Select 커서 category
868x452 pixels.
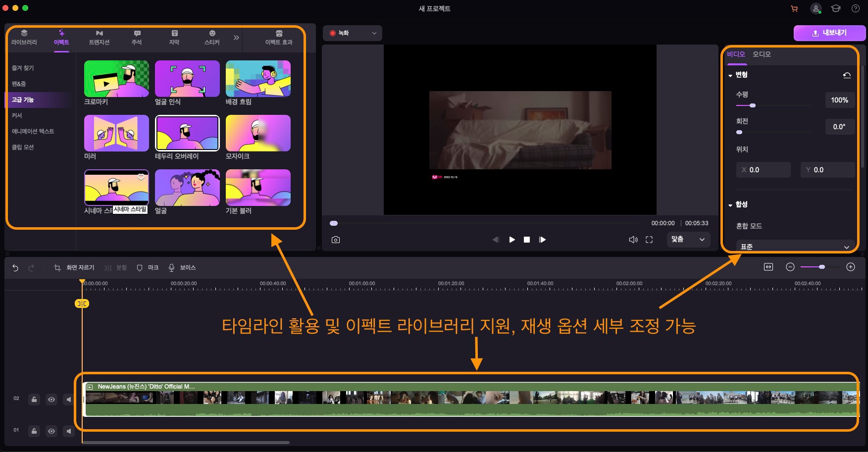17,115
